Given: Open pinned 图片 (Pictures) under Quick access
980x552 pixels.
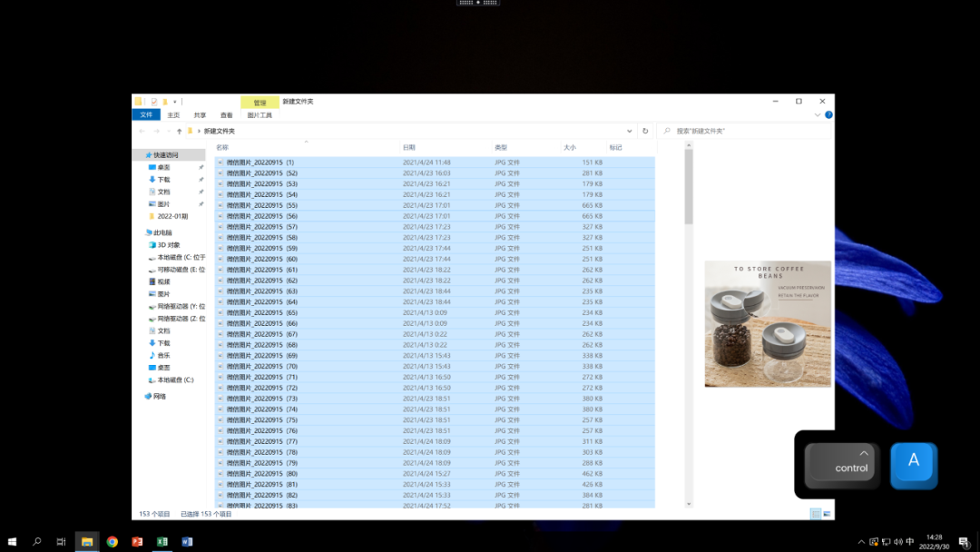Looking at the screenshot, I should (x=163, y=204).
